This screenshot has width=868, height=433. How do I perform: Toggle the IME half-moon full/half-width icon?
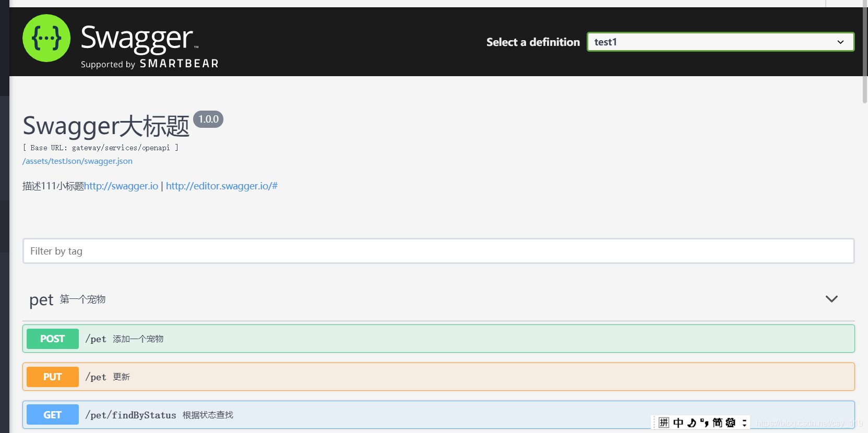click(692, 423)
